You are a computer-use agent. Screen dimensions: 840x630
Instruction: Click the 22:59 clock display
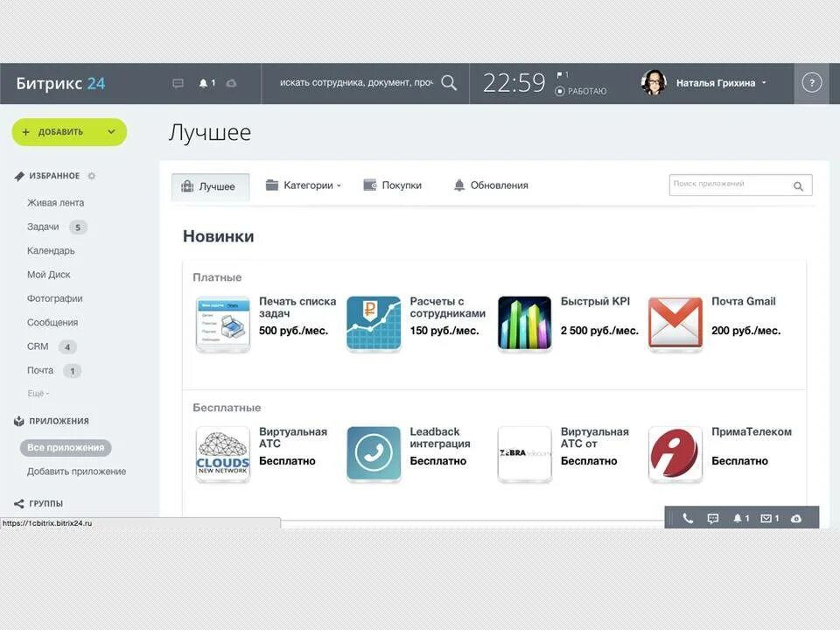(x=514, y=82)
